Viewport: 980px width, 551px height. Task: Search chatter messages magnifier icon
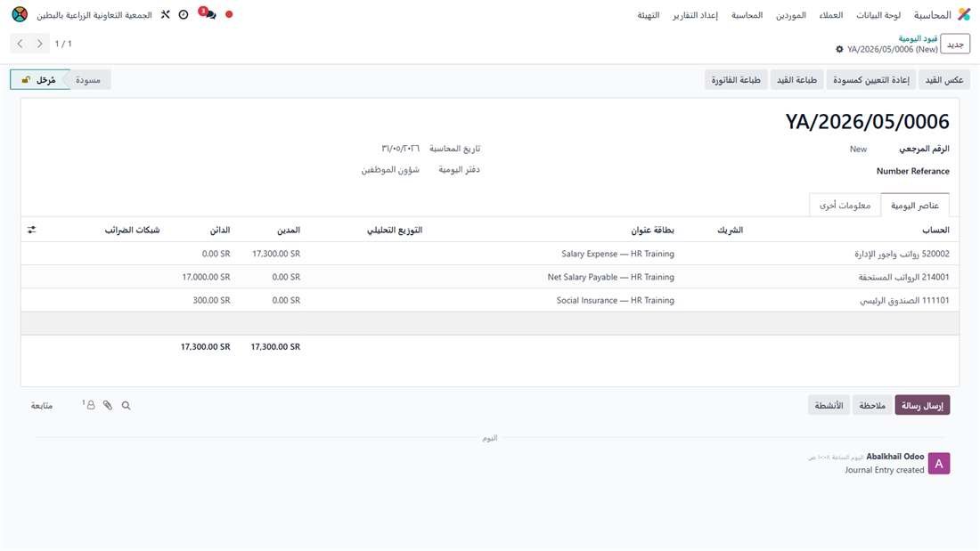[x=127, y=405]
